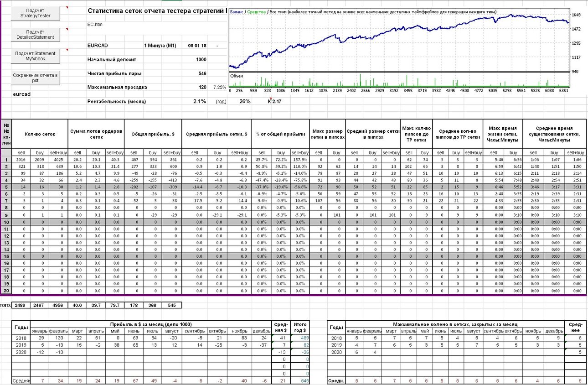Image resolution: width=588 pixels, height=385 pixels.
Task: Select the lowercase eurcad cell under the buttons
Action: (x=21, y=94)
